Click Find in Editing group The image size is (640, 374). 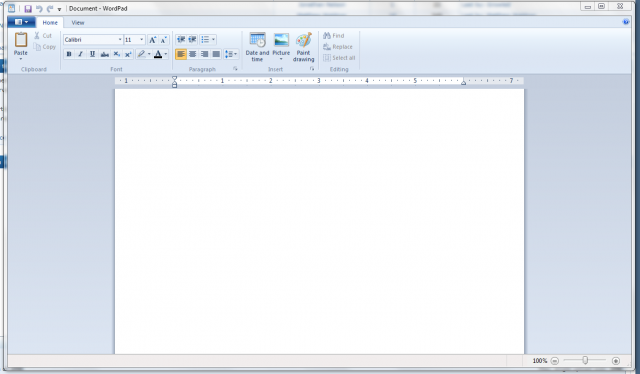(334, 36)
